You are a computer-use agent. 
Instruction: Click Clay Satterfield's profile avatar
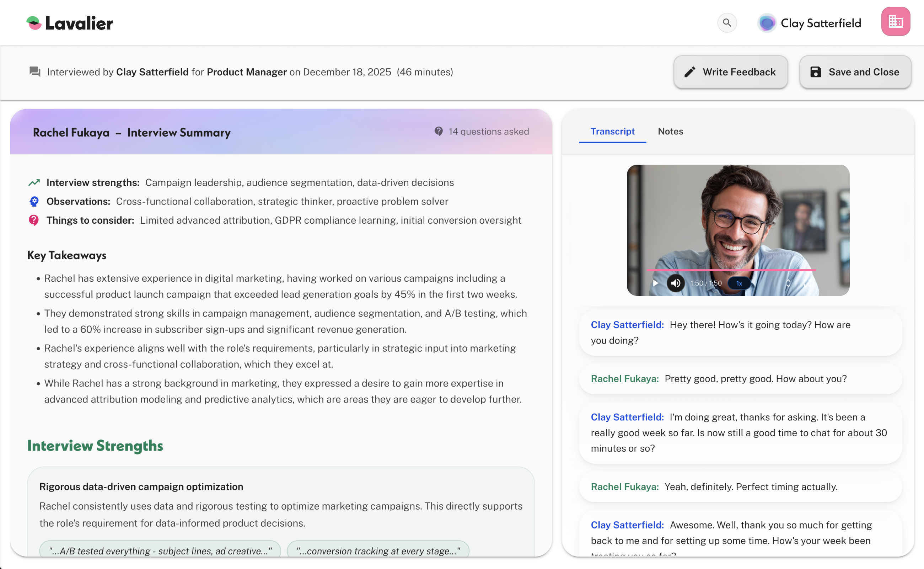point(767,23)
